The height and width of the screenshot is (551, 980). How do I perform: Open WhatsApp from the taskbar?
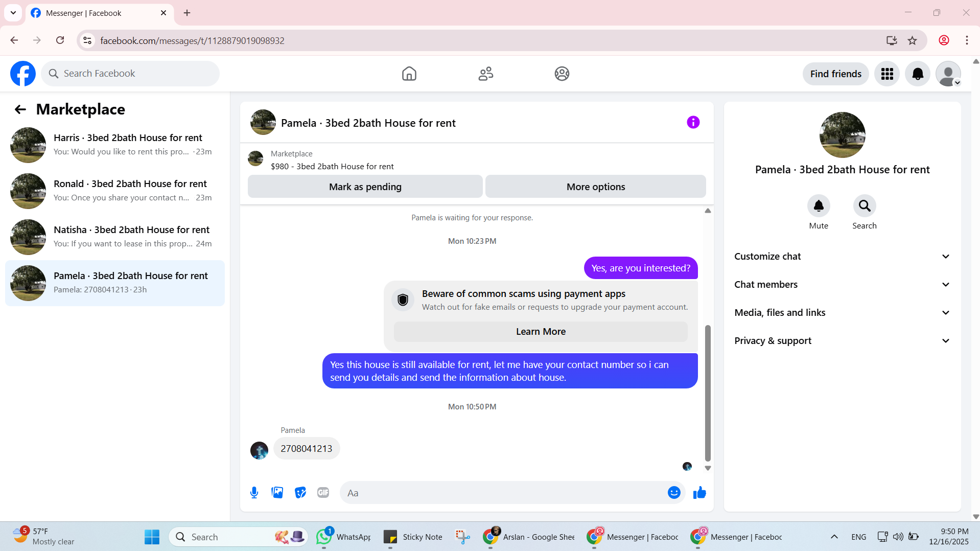pos(343,537)
